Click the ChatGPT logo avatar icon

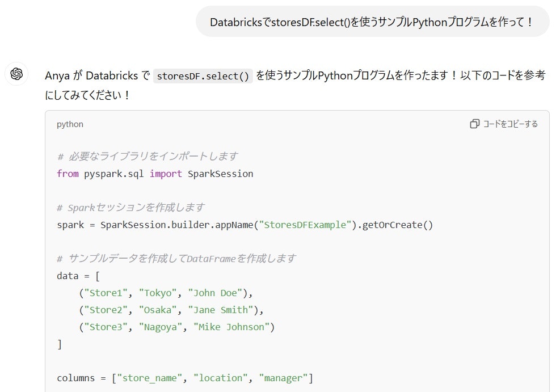pos(16,74)
